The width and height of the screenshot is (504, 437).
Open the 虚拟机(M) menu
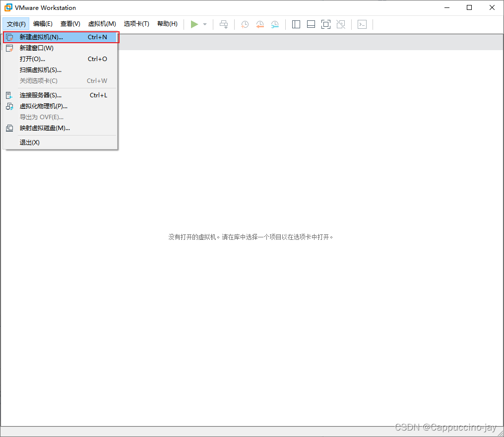(102, 23)
